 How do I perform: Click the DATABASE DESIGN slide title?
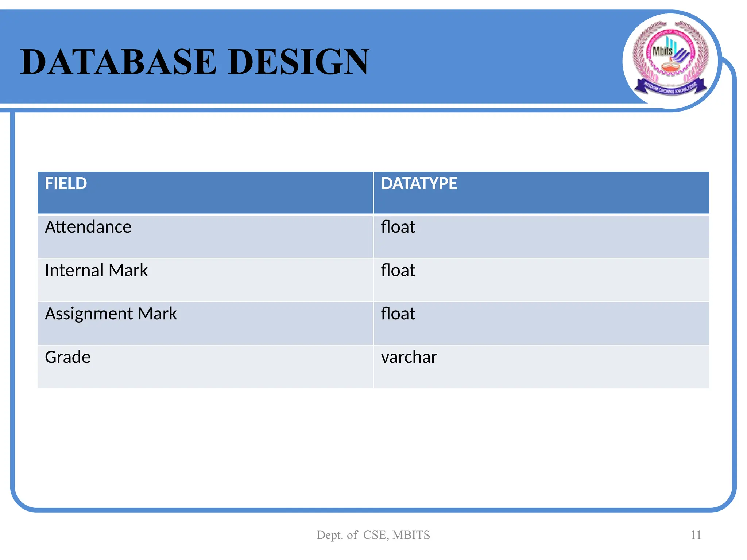[x=195, y=62]
